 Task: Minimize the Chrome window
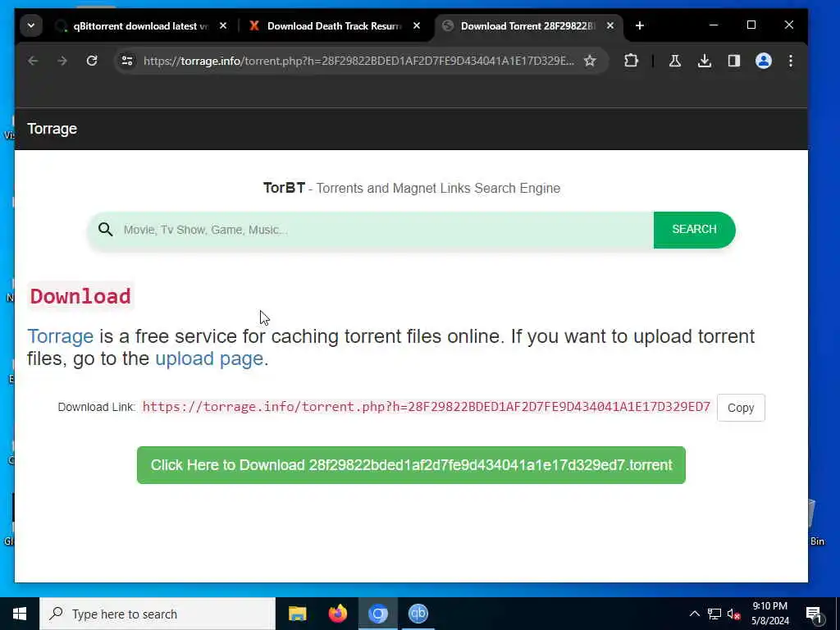coord(714,25)
